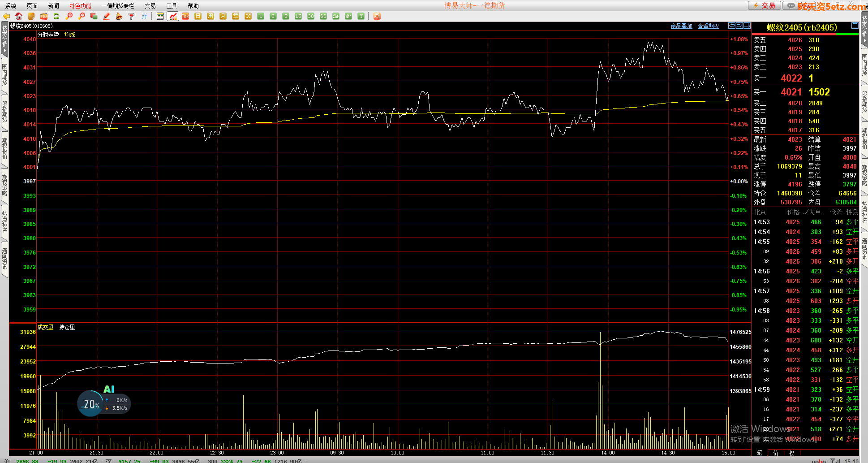The height and width of the screenshot is (463, 868).
Task: Open the 特色功能 menu
Action: 80,6
